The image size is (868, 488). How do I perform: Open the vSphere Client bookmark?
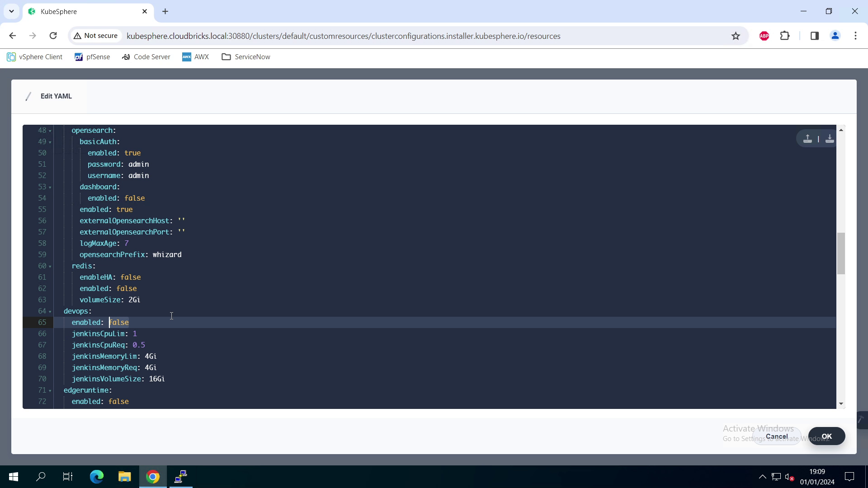click(x=35, y=57)
